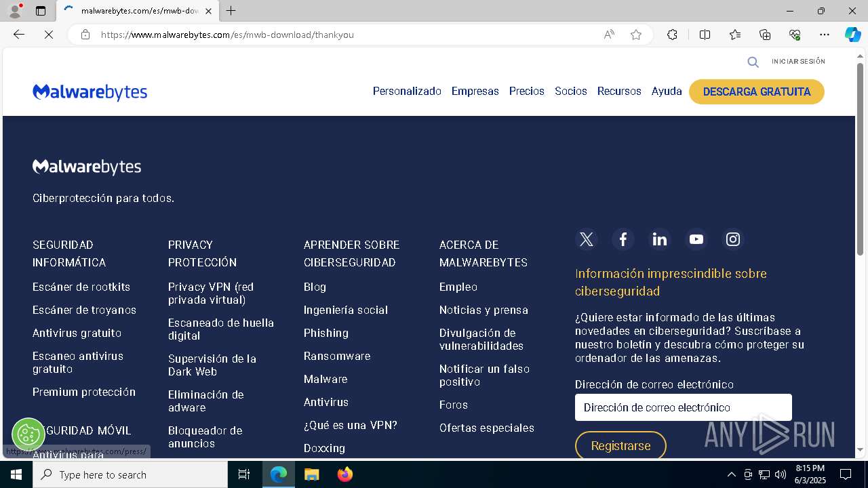Image resolution: width=868 pixels, height=488 pixels.
Task: Open the Ransomware link
Action: (x=337, y=356)
